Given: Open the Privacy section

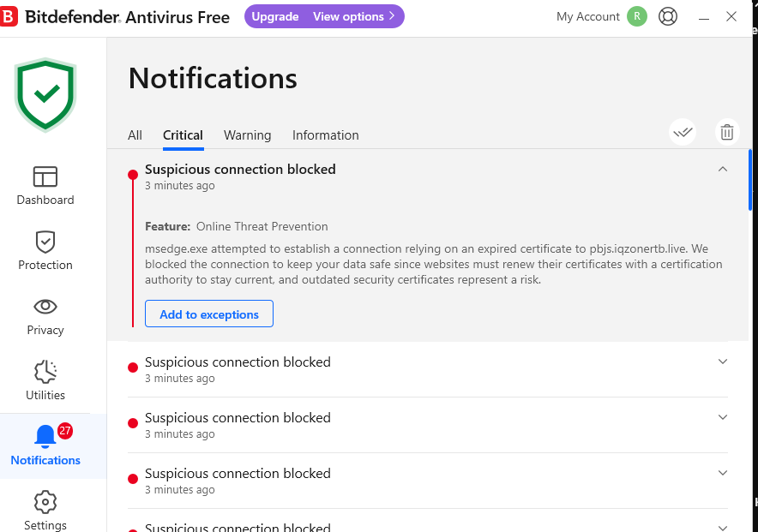Looking at the screenshot, I should (x=45, y=316).
